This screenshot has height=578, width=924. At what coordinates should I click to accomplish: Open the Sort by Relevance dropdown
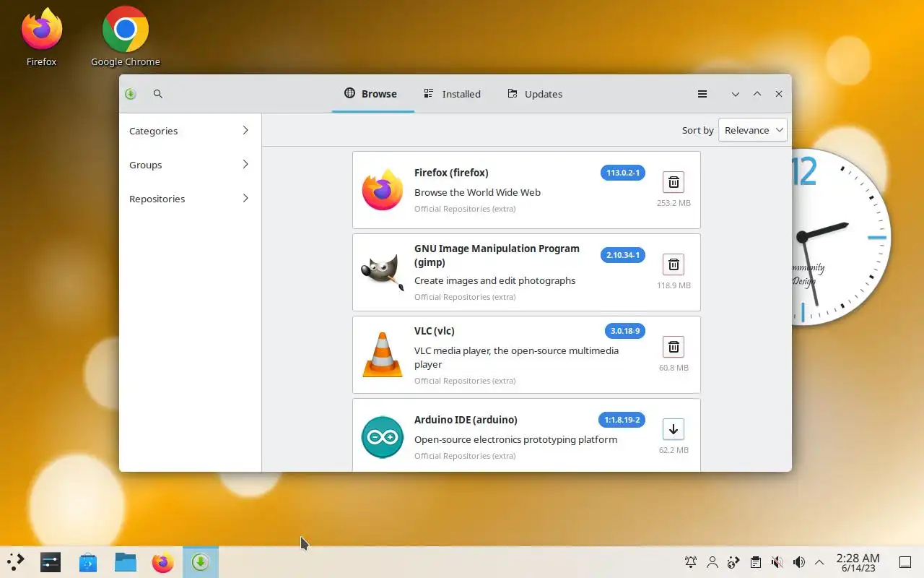coord(753,130)
